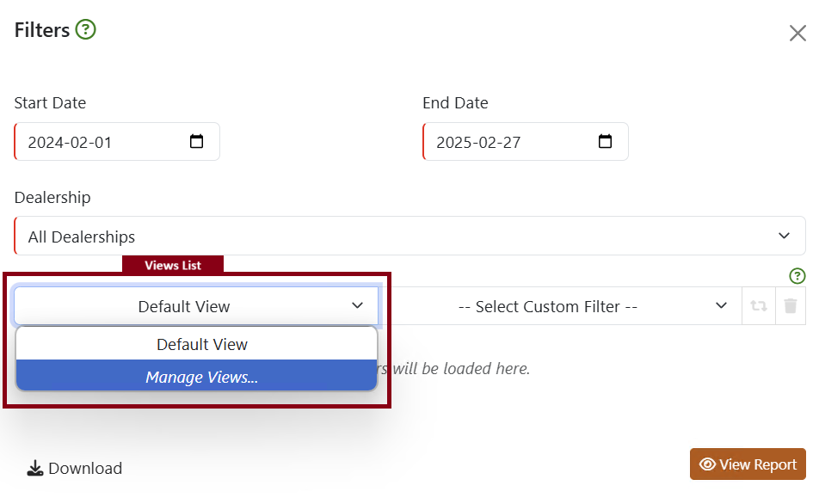Image resolution: width=819 pixels, height=504 pixels.
Task: Collapse the Default View views dropdown
Action: click(x=196, y=306)
